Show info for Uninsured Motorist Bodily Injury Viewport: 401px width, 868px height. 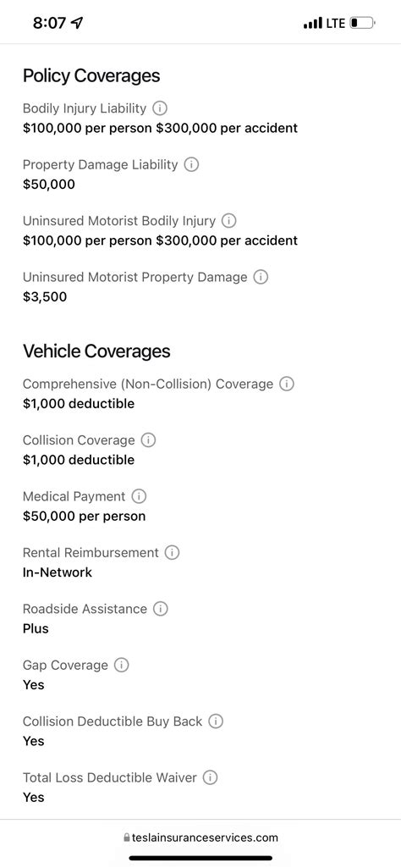[229, 220]
